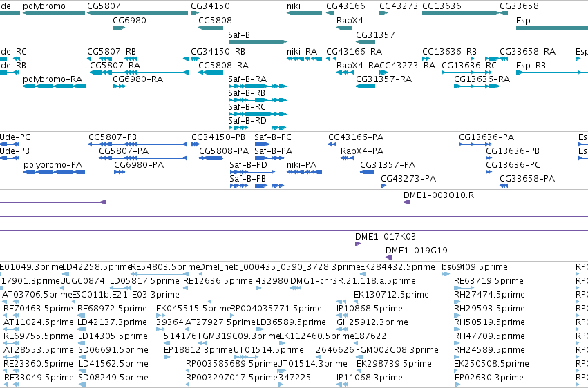Image resolution: width=588 pixels, height=388 pixels.
Task: Click transcript CG31357-RA
Action: [x=384, y=79]
